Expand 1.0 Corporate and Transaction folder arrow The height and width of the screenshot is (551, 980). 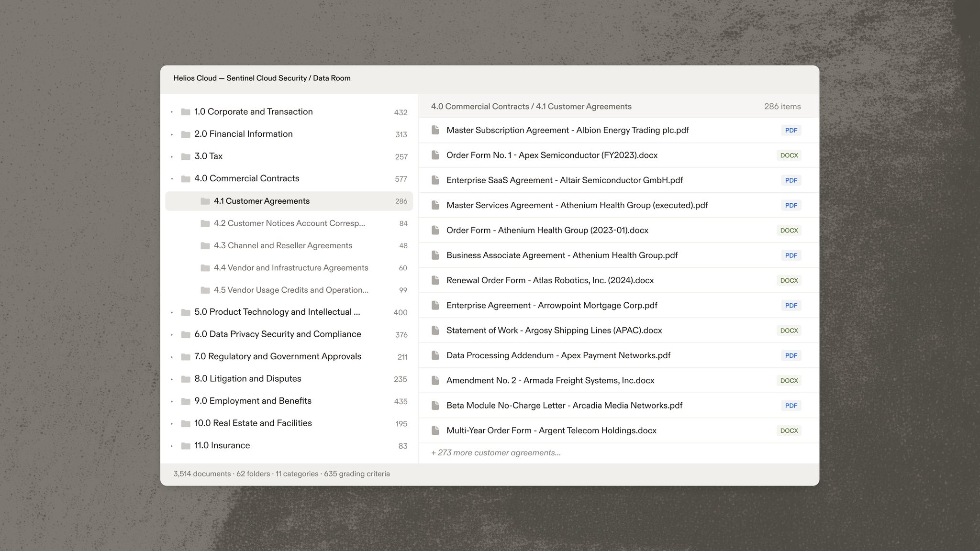[x=172, y=112]
